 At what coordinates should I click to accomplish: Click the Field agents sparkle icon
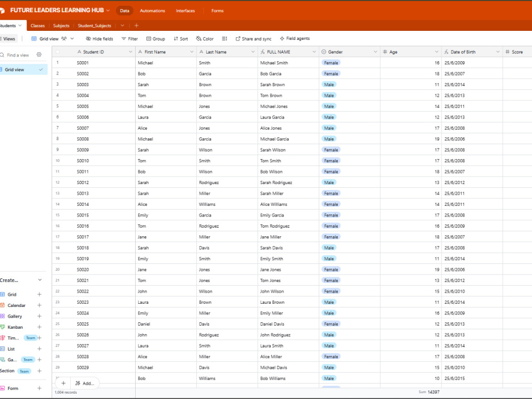pyautogui.click(x=282, y=39)
